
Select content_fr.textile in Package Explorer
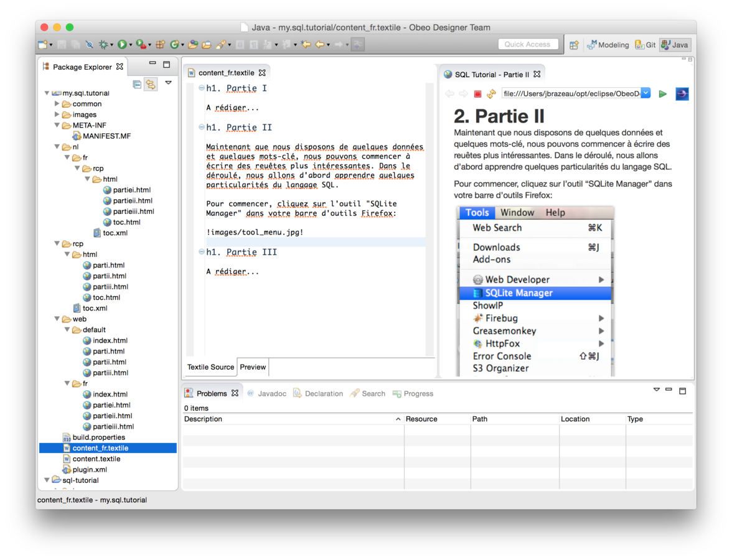pos(108,448)
